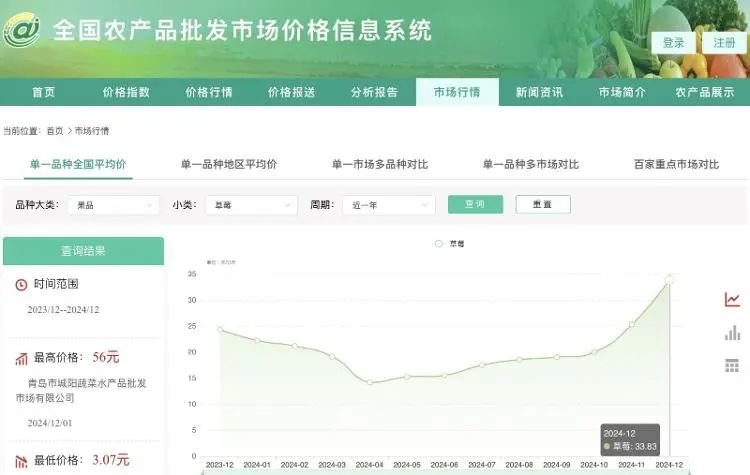
Task: Switch to 单一品种地区平均价 tab
Action: (x=229, y=165)
